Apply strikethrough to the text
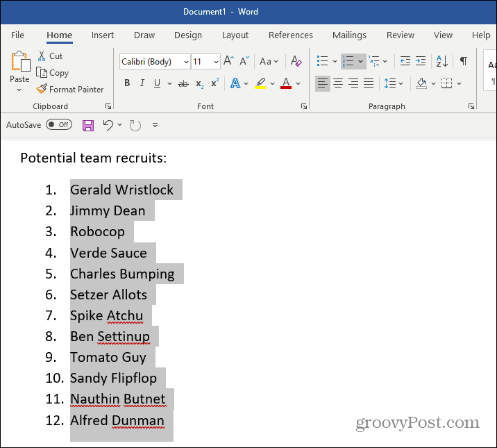 pyautogui.click(x=183, y=83)
